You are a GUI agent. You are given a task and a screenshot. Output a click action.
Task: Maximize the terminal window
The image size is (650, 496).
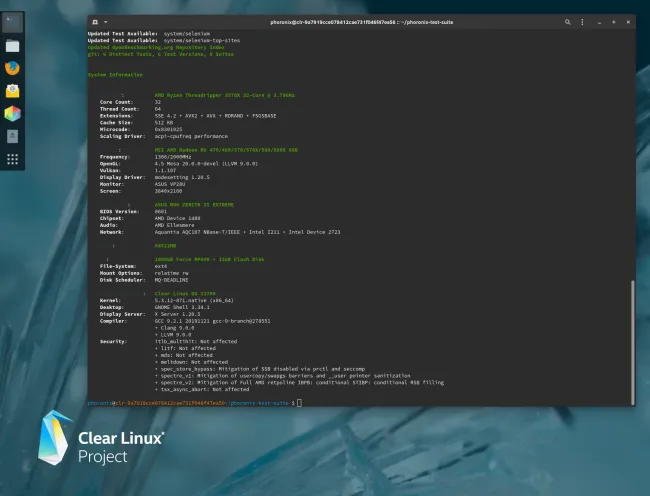click(614, 22)
